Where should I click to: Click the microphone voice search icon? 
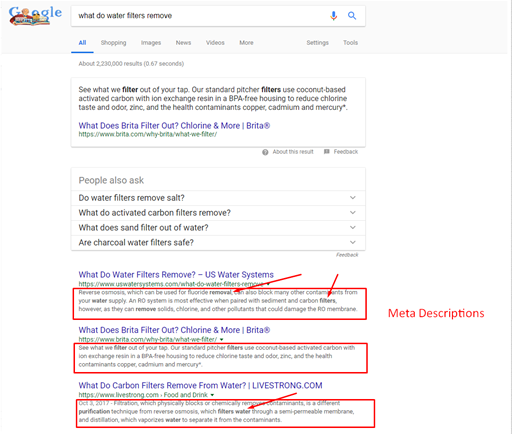(x=333, y=16)
